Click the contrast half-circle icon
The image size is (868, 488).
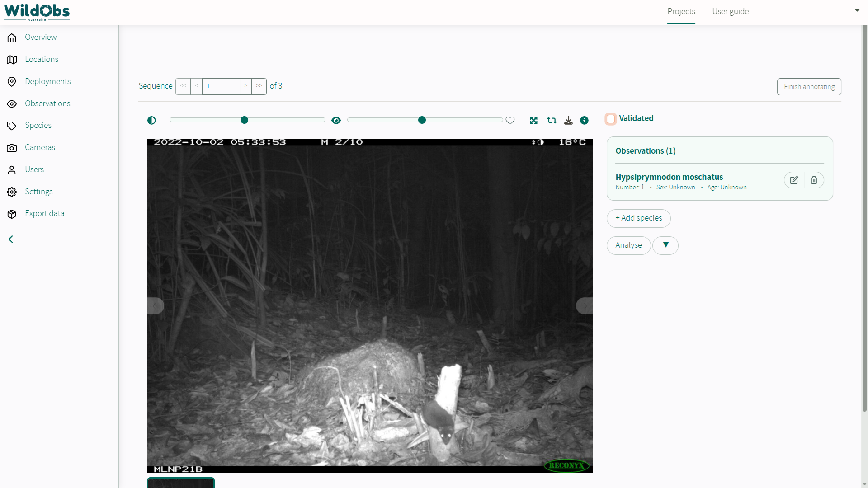(151, 120)
